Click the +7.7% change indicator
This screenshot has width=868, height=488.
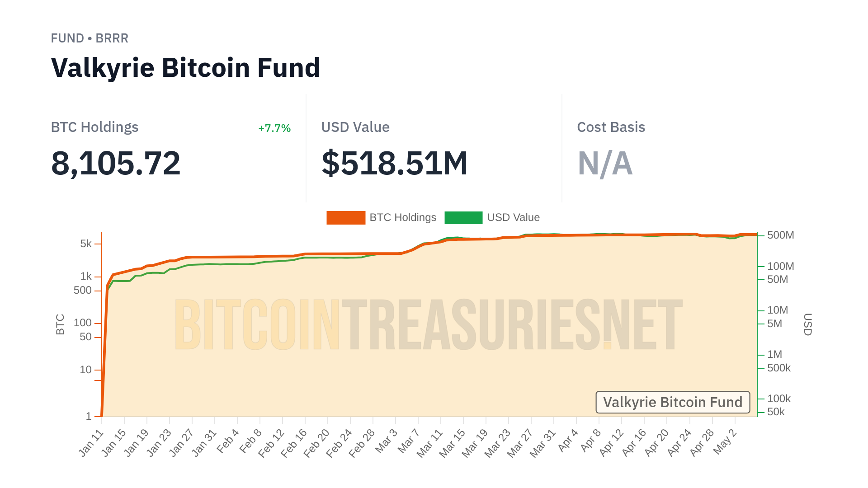(x=274, y=128)
